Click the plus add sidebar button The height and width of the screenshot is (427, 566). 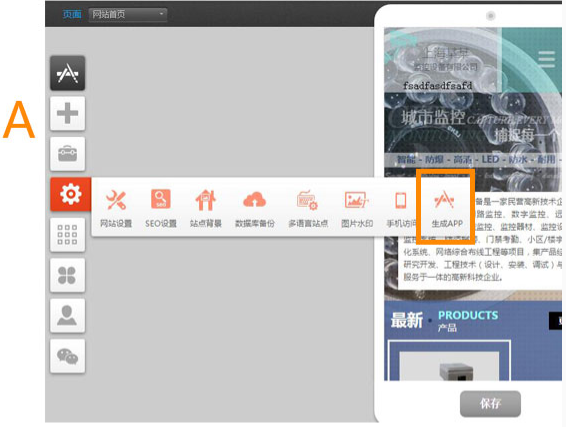point(68,113)
